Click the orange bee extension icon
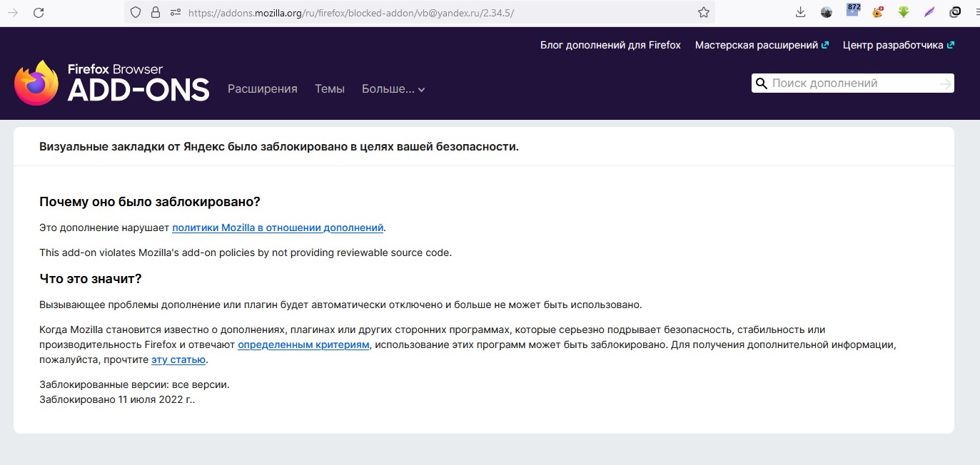980x465 pixels. click(x=878, y=12)
